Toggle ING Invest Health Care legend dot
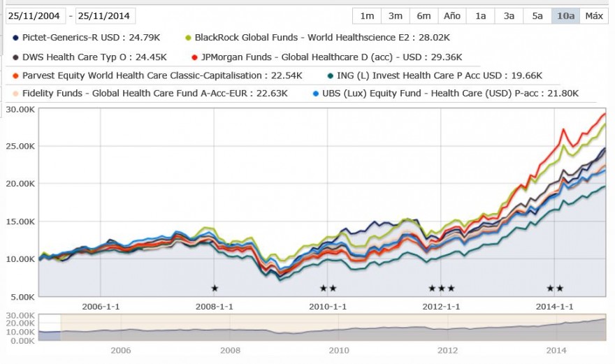This screenshot has width=615, height=364. point(331,76)
